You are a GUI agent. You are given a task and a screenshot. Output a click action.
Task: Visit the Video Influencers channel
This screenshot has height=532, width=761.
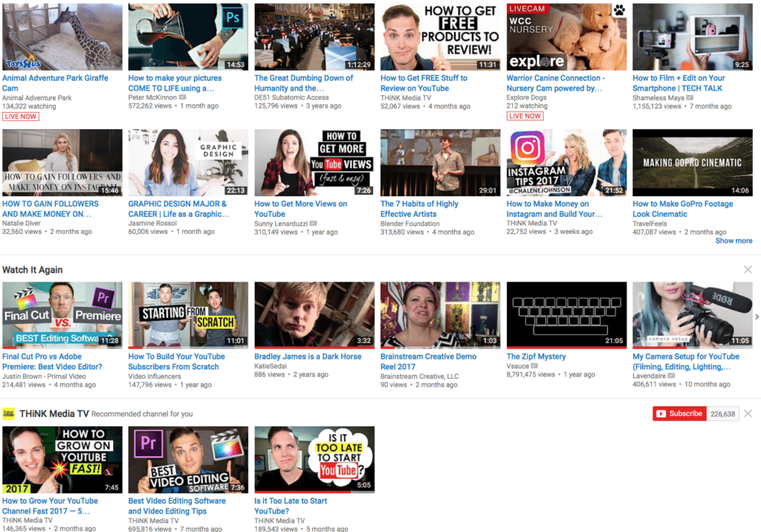[153, 376]
